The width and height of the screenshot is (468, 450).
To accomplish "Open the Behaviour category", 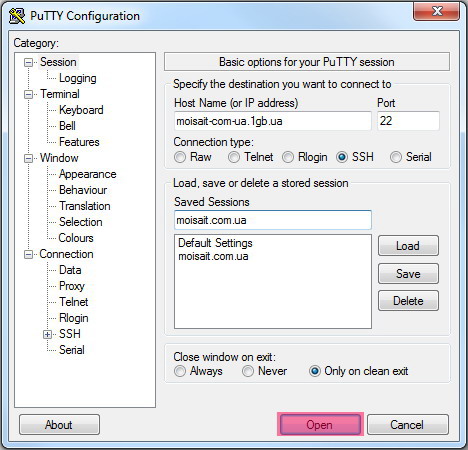I will (x=83, y=190).
